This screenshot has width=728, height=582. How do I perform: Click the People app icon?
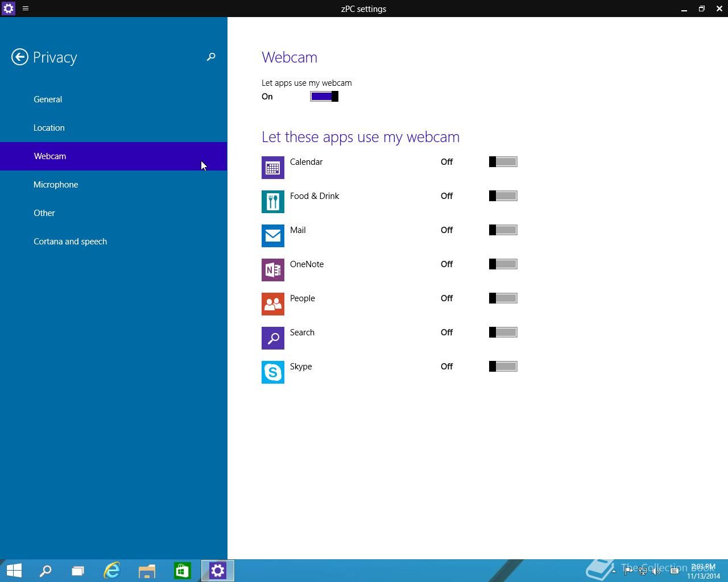(273, 304)
